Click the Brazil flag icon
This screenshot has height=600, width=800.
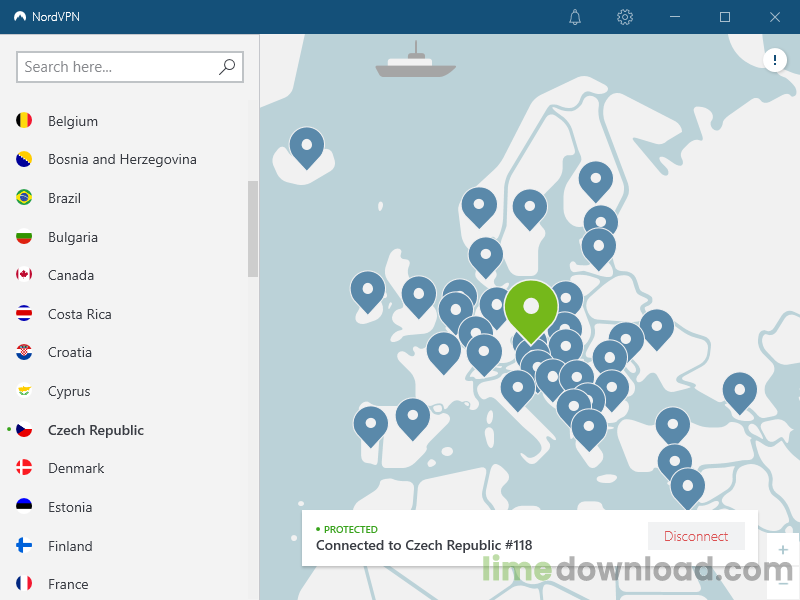(x=24, y=198)
